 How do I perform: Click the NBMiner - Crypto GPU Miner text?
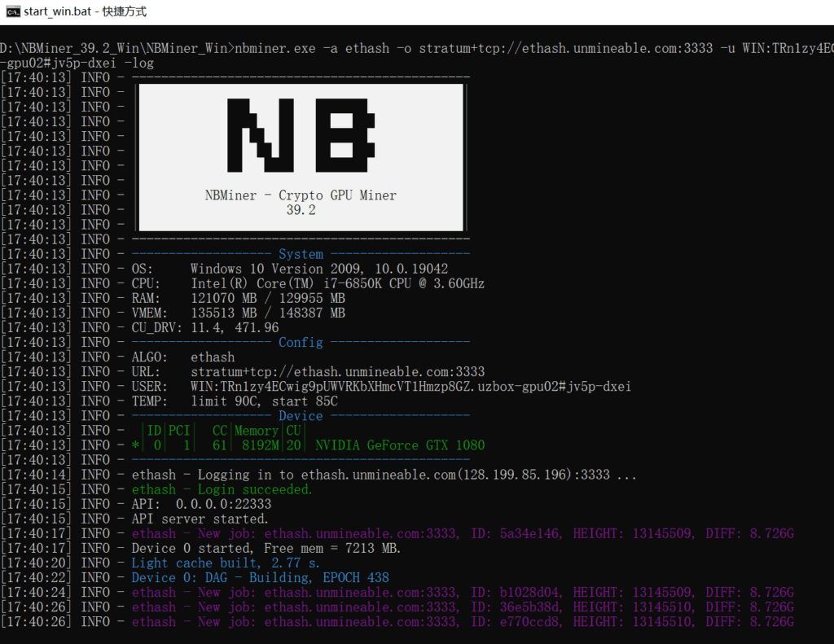coord(301,195)
